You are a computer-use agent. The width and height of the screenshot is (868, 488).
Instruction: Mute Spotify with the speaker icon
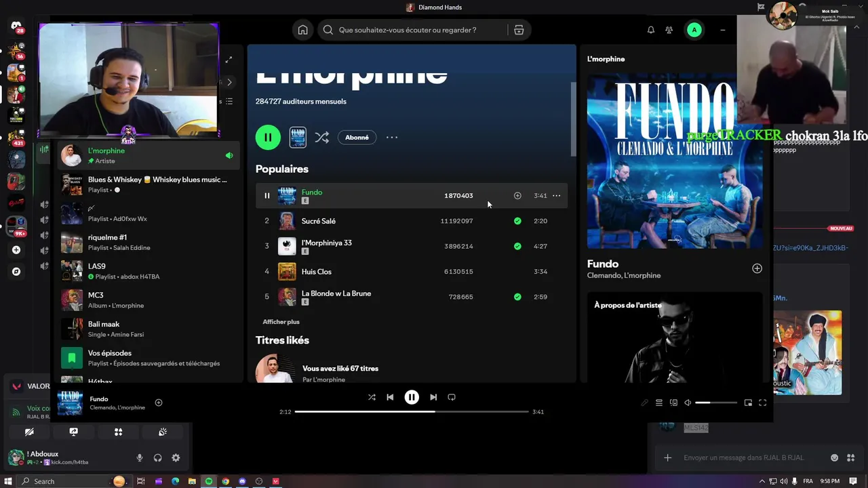(688, 403)
